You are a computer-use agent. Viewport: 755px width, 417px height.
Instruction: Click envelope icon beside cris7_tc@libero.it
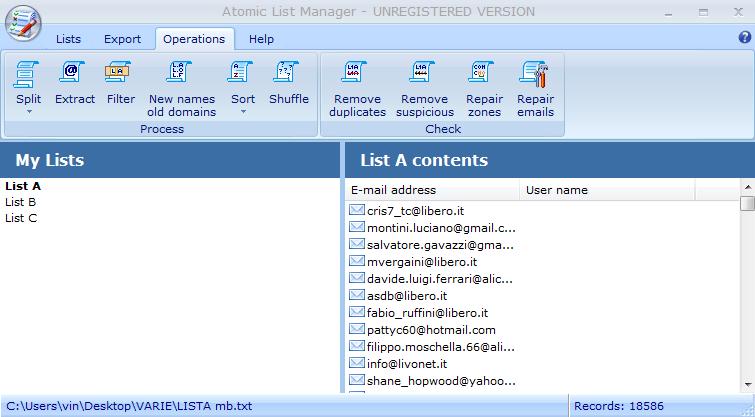(357, 210)
